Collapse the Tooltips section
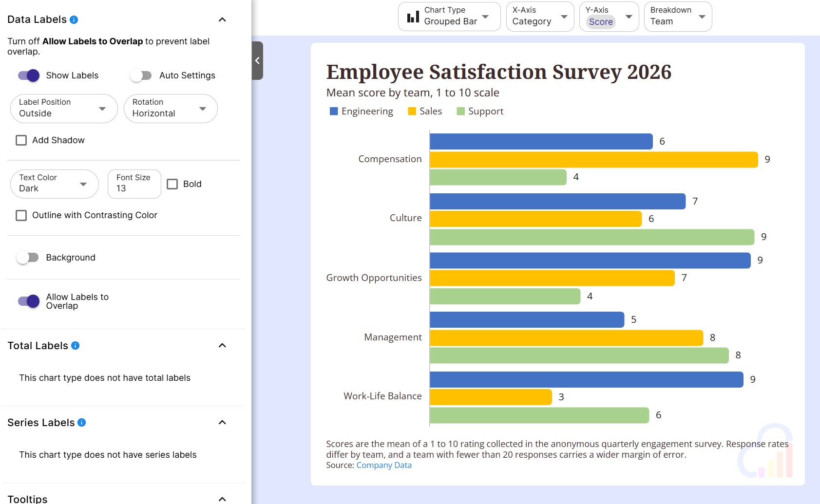 point(222,499)
